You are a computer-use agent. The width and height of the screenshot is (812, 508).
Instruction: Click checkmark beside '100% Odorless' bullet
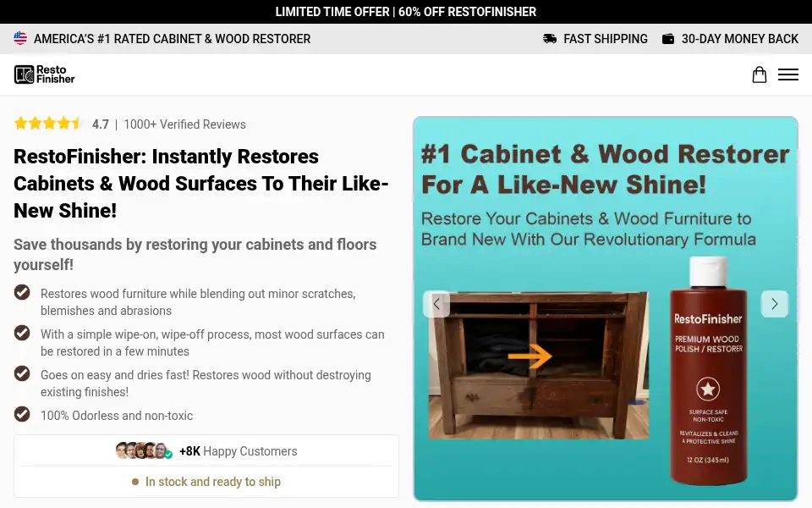click(22, 414)
